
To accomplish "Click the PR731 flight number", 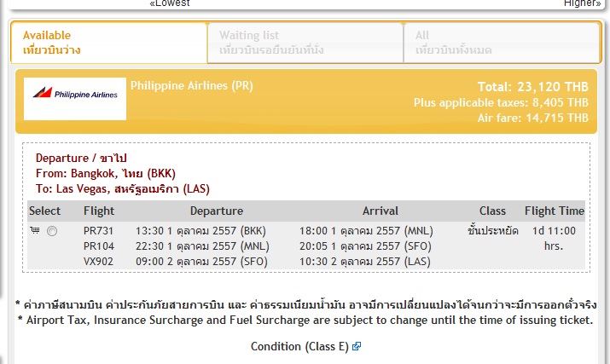I will (98, 231).
